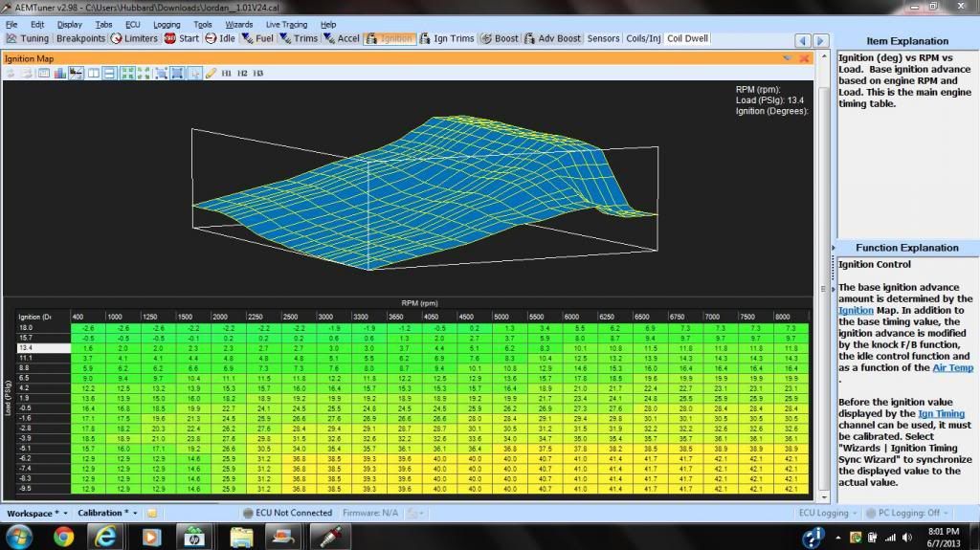Open the Accel tab
This screenshot has height=550, width=980.
coord(342,38)
